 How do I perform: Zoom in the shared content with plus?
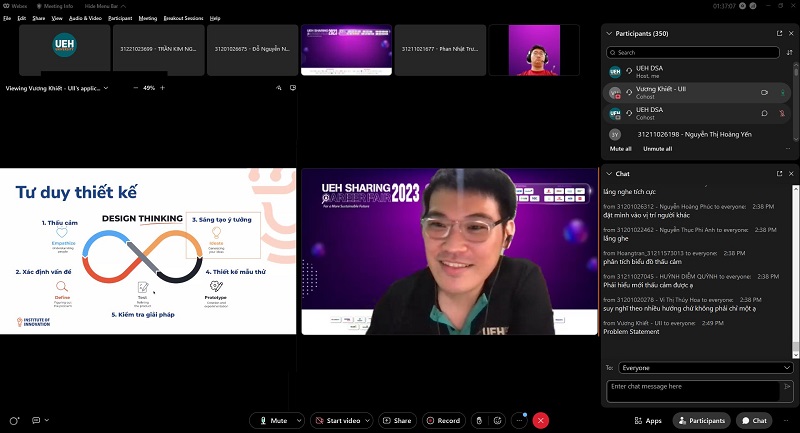pos(163,88)
